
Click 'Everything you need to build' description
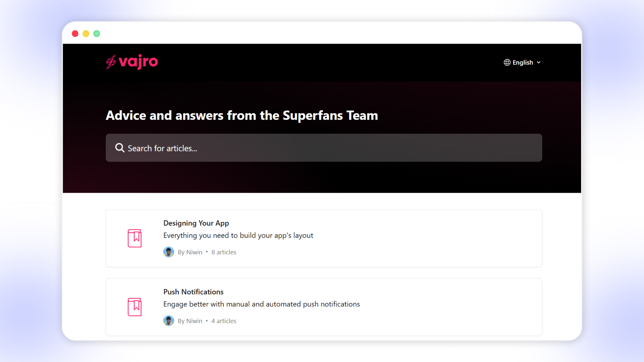238,236
